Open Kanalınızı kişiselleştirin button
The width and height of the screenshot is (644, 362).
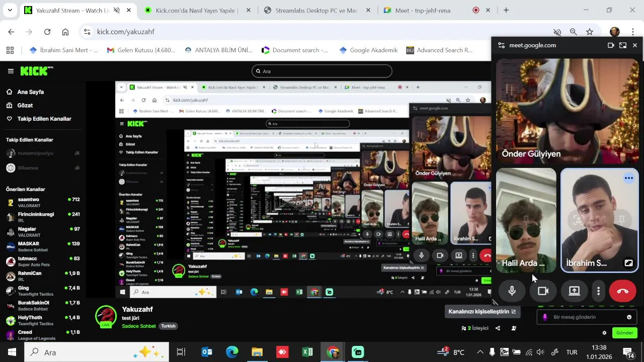click(x=482, y=312)
